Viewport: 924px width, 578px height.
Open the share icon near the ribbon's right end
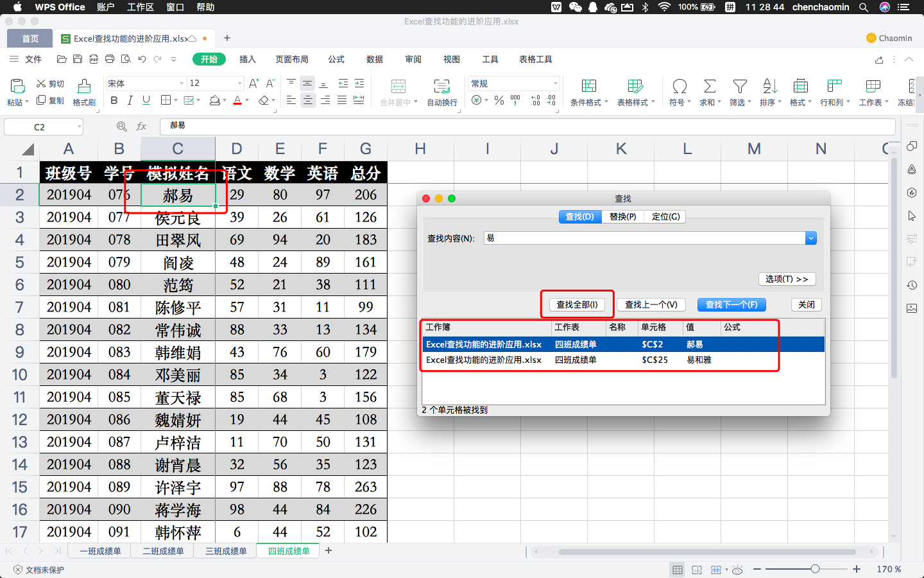[879, 59]
